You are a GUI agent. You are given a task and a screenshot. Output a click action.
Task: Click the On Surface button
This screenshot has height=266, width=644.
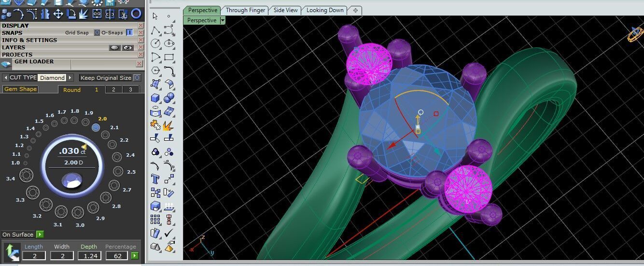pos(18,235)
